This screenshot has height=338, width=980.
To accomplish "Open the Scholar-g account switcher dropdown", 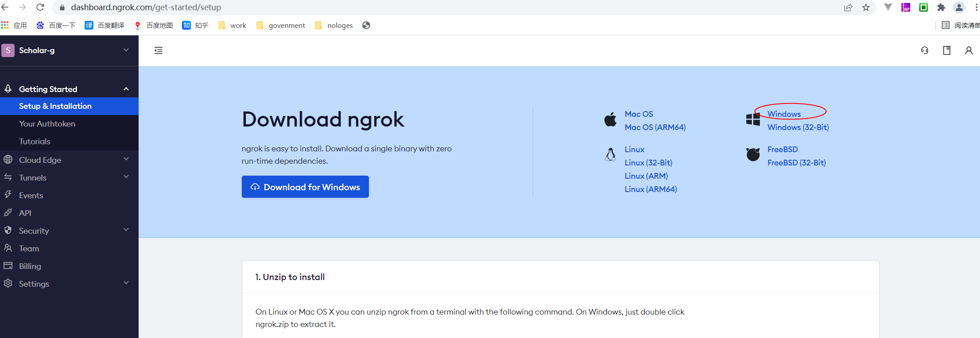I will pos(69,50).
